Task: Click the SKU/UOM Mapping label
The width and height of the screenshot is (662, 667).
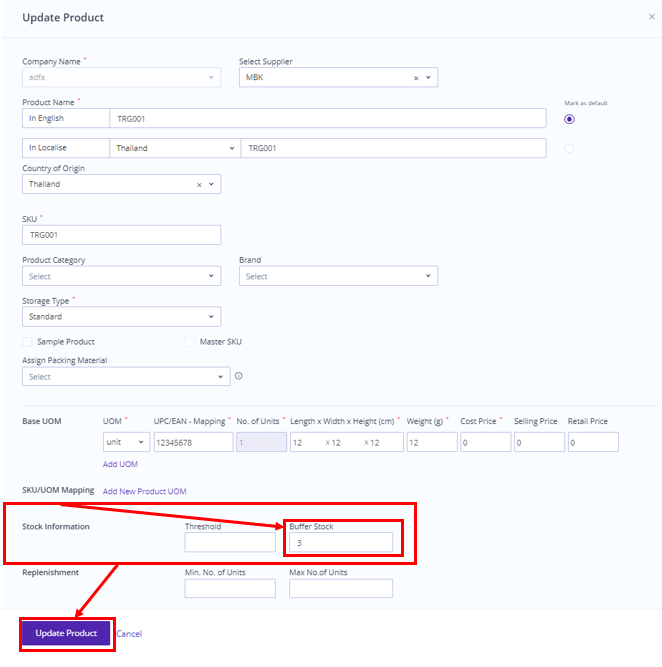Action: tap(58, 490)
